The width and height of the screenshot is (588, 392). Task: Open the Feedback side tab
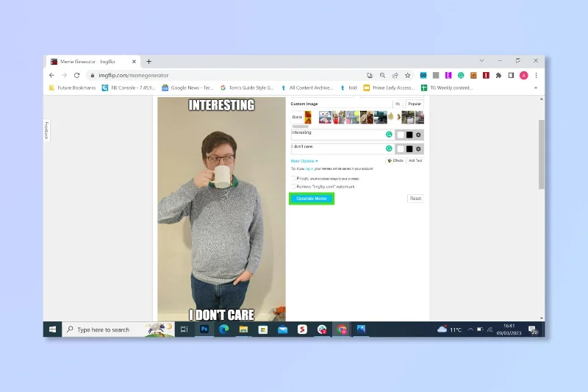[x=46, y=130]
